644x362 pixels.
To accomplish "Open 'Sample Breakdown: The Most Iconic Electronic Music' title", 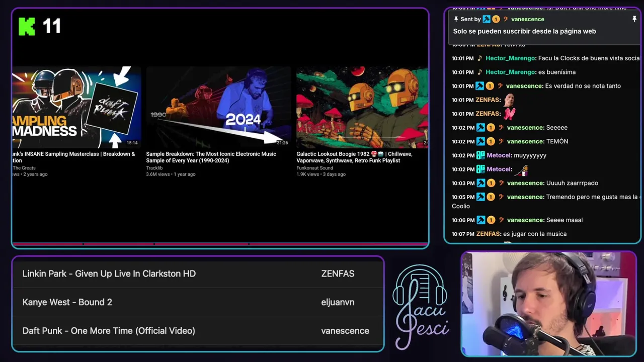I will (x=211, y=157).
